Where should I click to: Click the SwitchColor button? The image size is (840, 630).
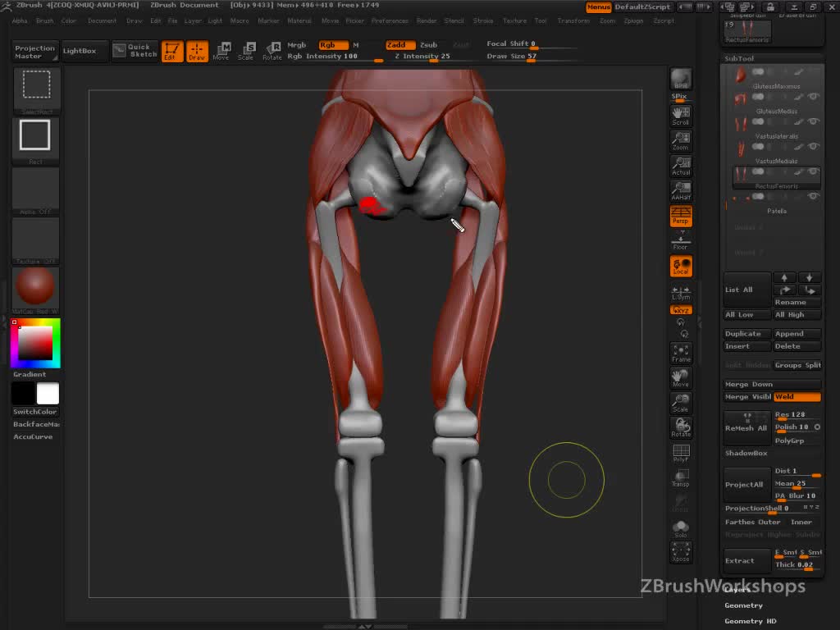point(35,412)
